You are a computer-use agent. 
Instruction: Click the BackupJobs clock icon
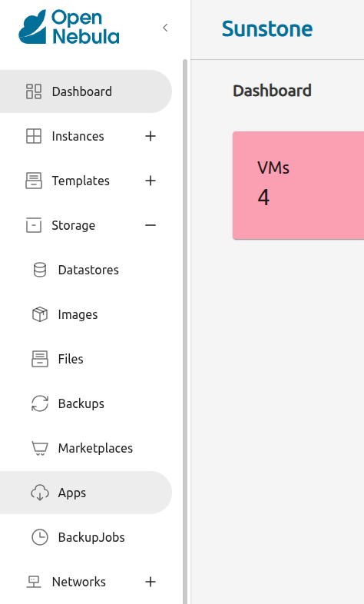click(x=40, y=537)
